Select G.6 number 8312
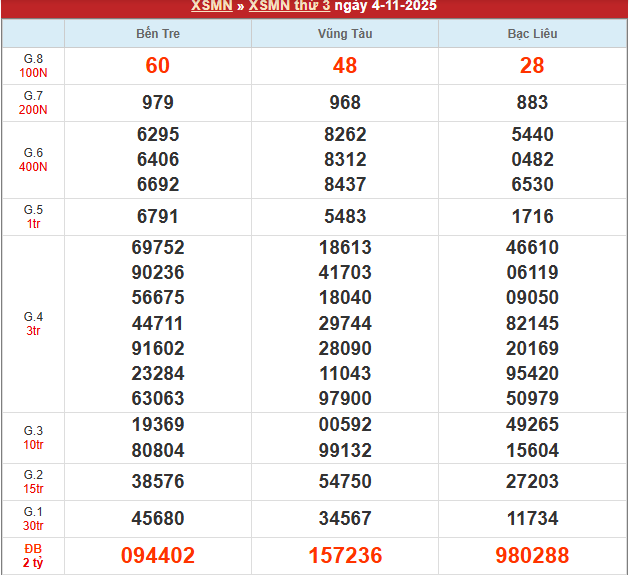The image size is (629, 575). [x=345, y=159]
